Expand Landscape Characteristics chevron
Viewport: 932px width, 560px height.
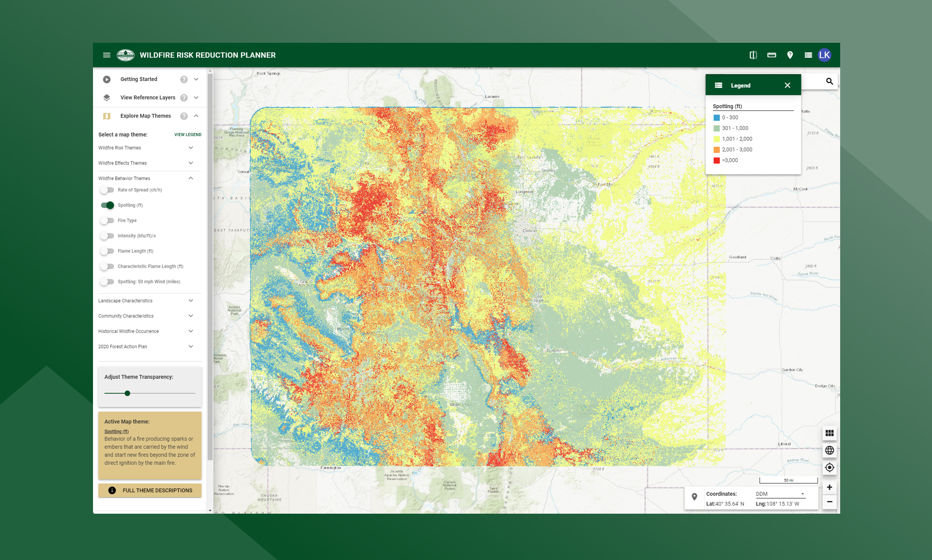tap(191, 301)
